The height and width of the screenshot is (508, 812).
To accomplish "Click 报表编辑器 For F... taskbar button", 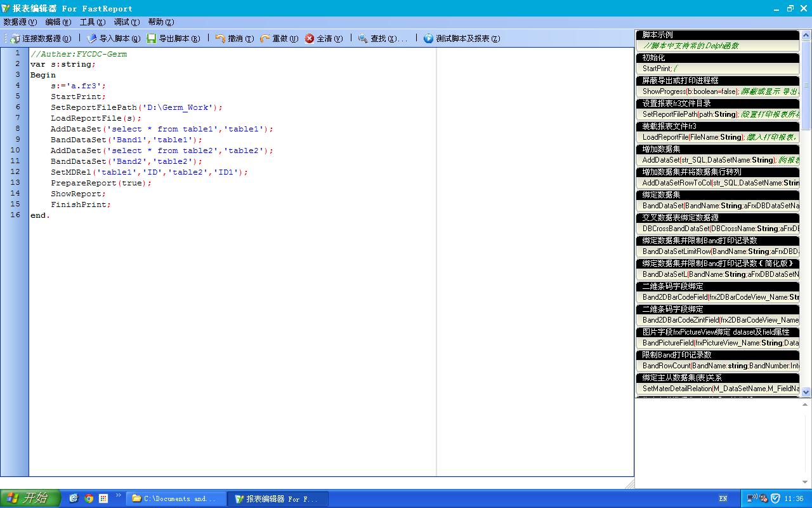I will [x=277, y=498].
